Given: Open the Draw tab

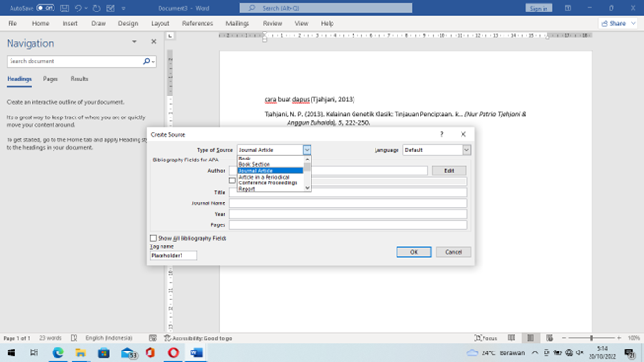Looking at the screenshot, I should click(98, 23).
